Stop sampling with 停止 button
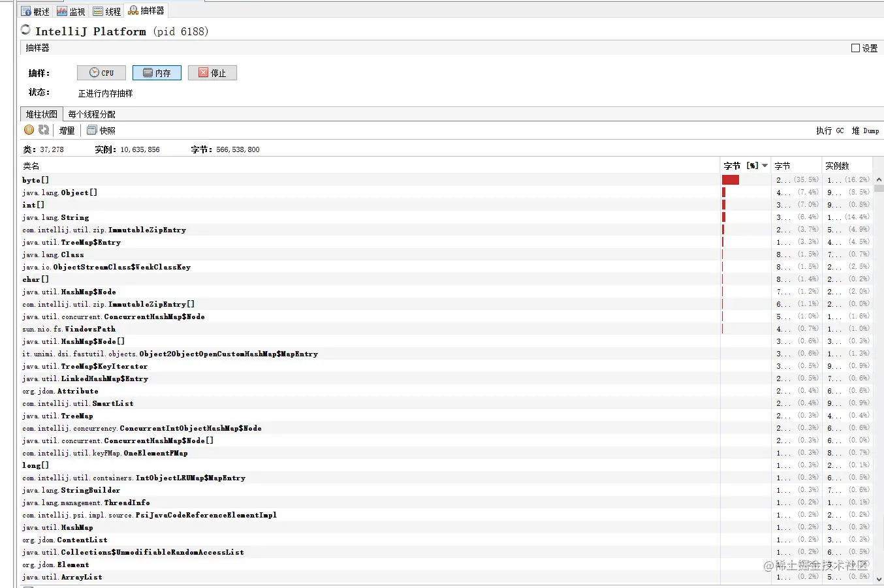Image resolution: width=884 pixels, height=588 pixels. click(212, 72)
